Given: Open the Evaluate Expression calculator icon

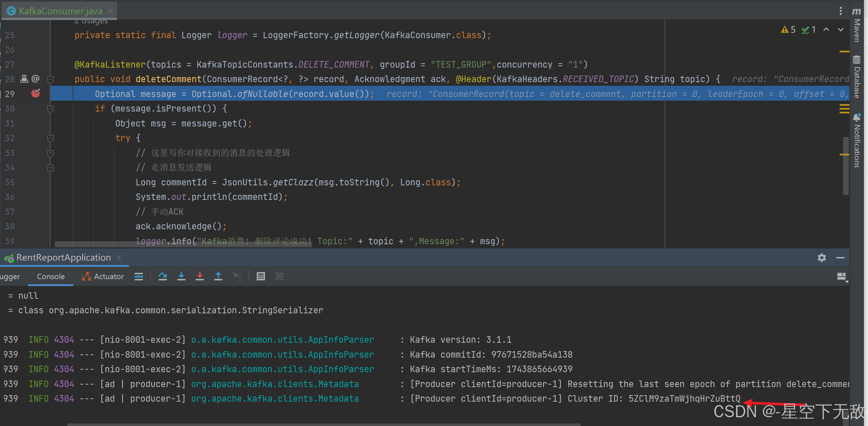Looking at the screenshot, I should 261,276.
